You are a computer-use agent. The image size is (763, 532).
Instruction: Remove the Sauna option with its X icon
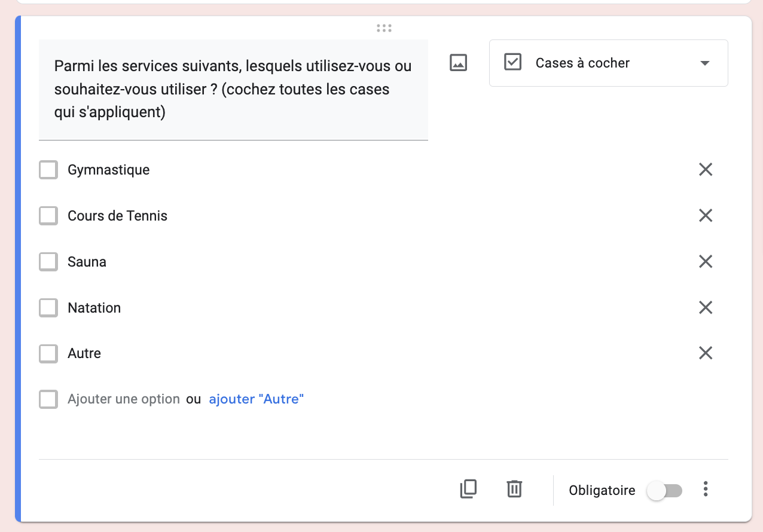[x=705, y=261]
